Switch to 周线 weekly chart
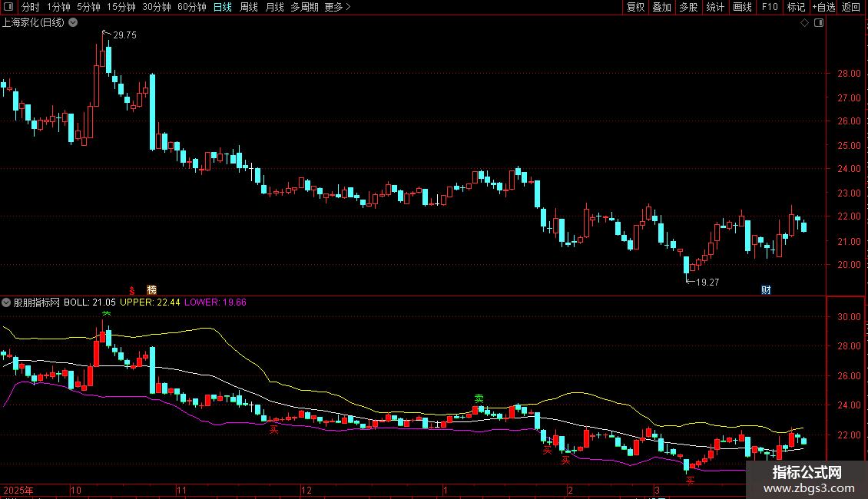This screenshot has width=868, height=499. point(249,7)
